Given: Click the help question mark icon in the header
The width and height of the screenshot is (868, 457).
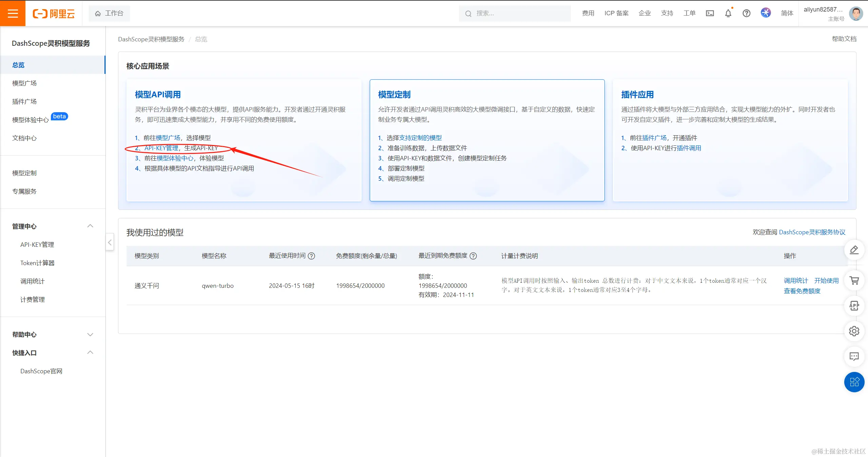Looking at the screenshot, I should (x=746, y=13).
